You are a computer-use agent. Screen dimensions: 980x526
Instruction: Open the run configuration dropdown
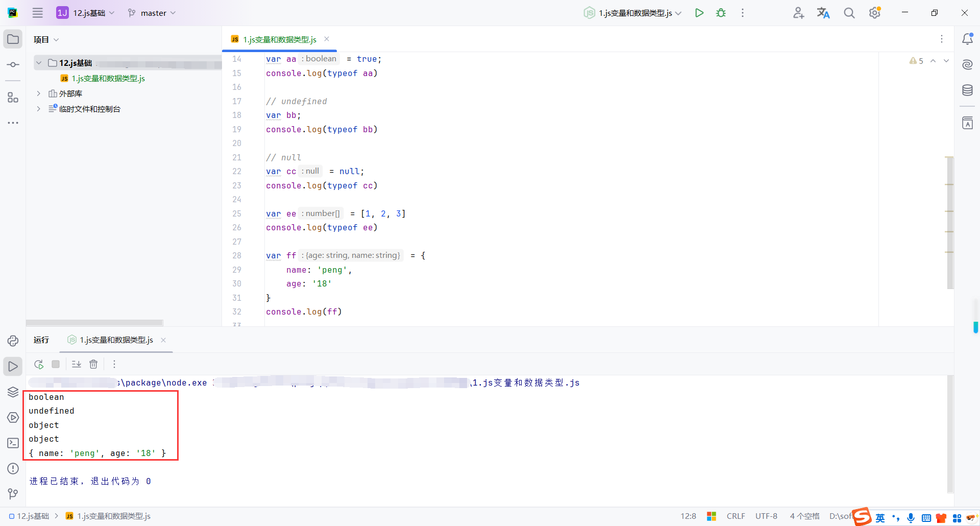point(633,13)
